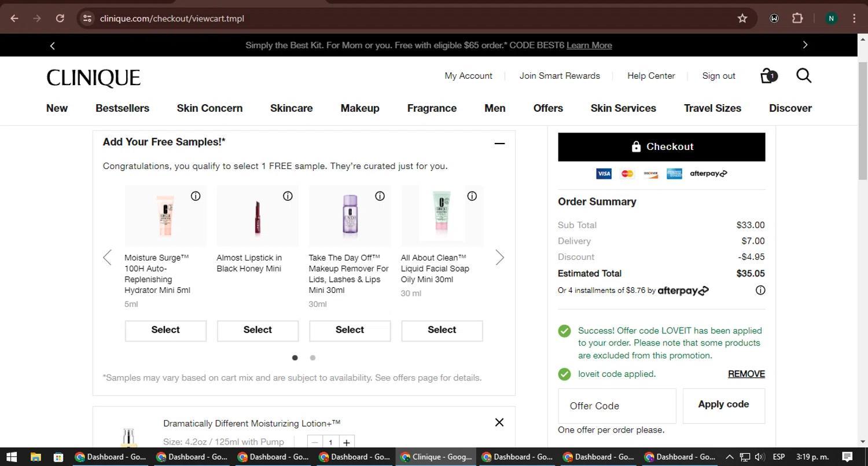
Task: Open info for Moisture Surge sample
Action: (196, 196)
